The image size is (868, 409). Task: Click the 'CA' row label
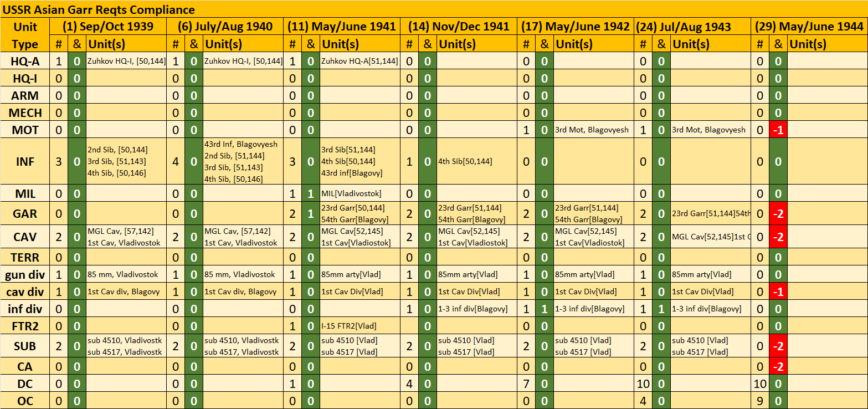click(x=25, y=366)
